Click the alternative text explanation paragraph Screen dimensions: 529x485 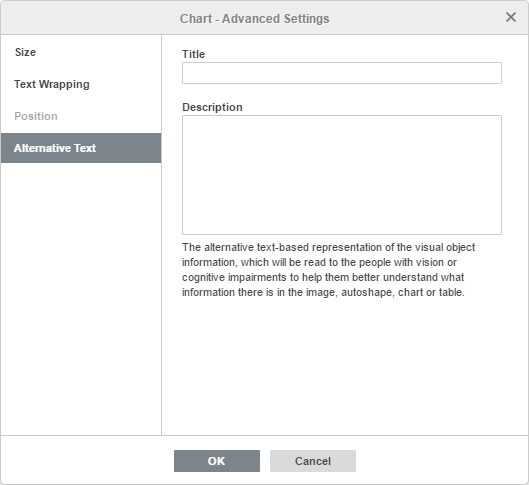pyautogui.click(x=328, y=270)
